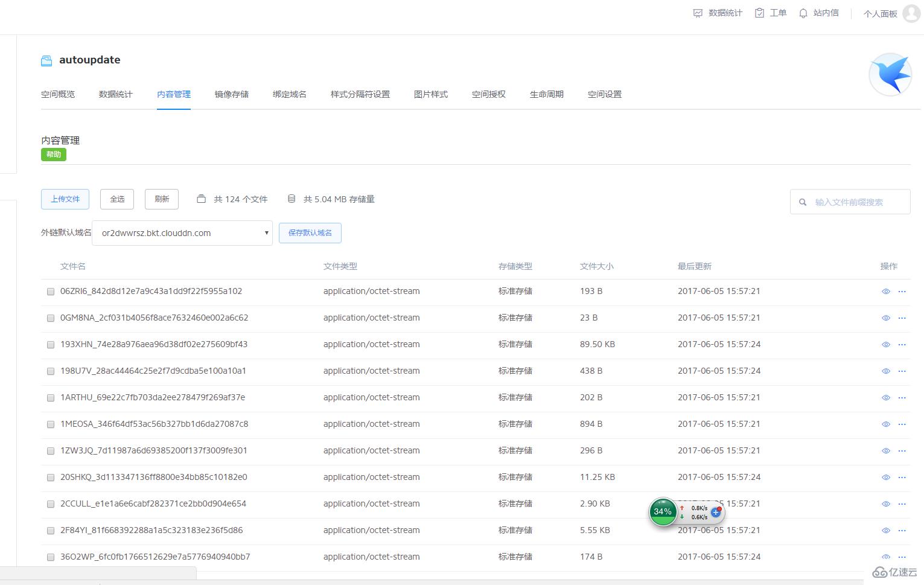
Task: Click the autoupdate bucket icon
Action: click(46, 60)
